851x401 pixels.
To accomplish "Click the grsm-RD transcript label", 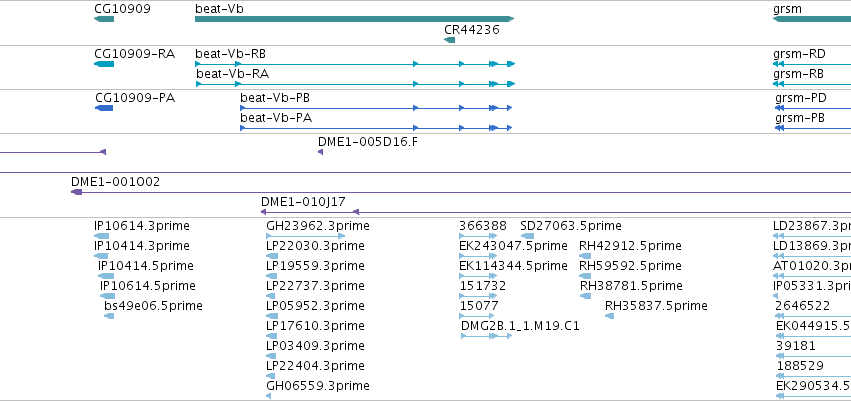I will 799,54.
